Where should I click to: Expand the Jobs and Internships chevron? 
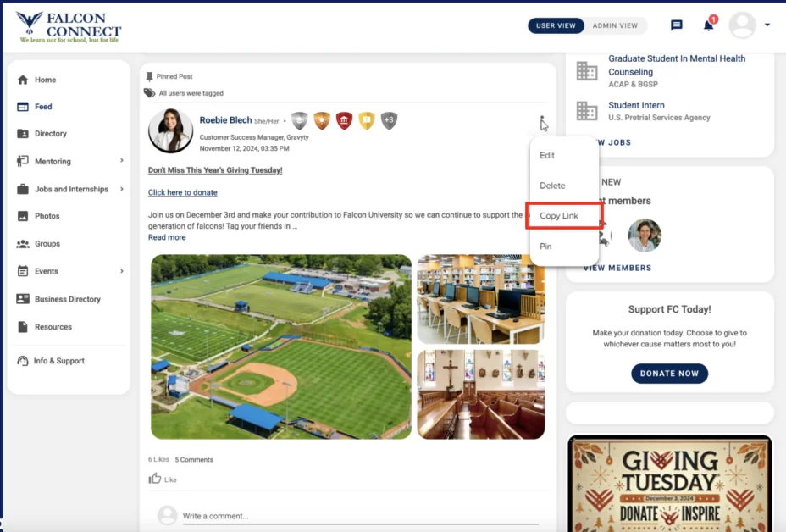click(x=122, y=189)
